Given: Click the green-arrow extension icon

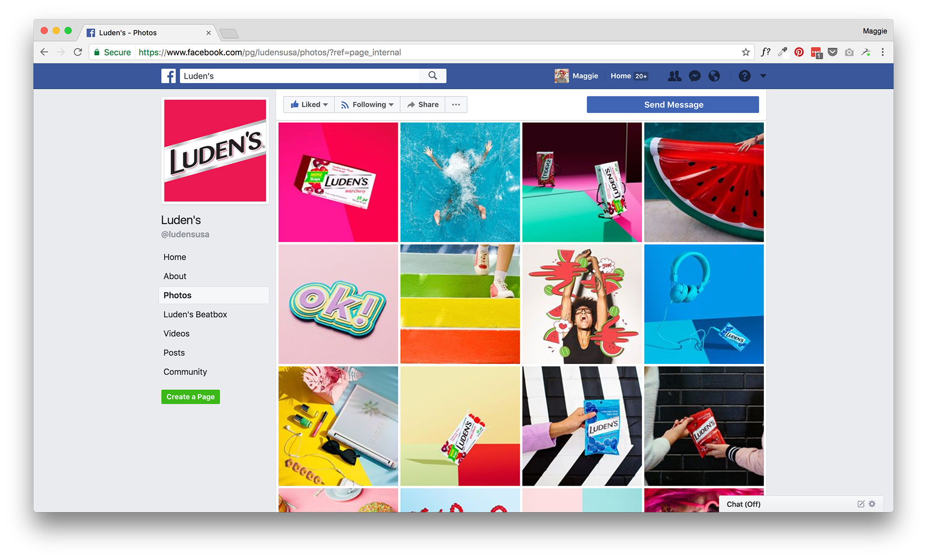Looking at the screenshot, I should [x=866, y=52].
